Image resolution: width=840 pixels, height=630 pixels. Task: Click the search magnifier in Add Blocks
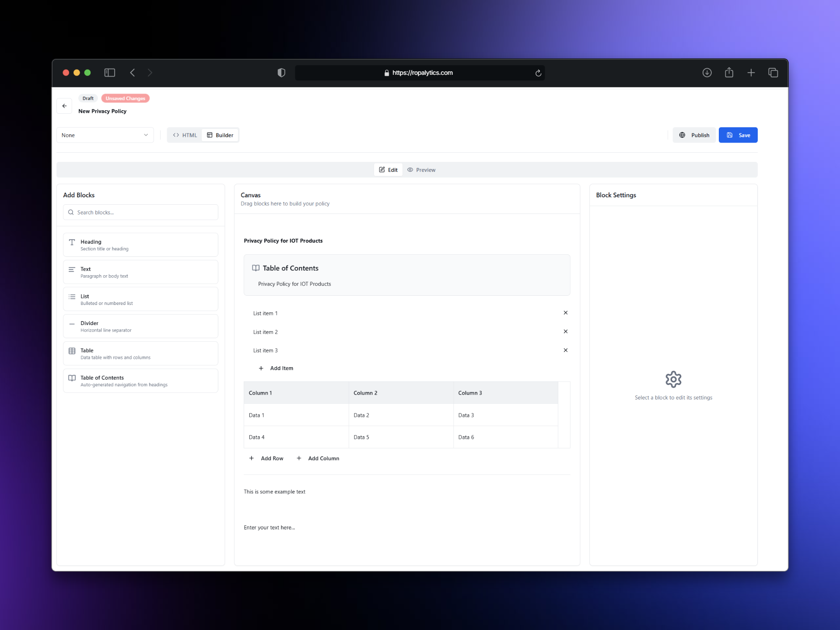click(x=71, y=212)
